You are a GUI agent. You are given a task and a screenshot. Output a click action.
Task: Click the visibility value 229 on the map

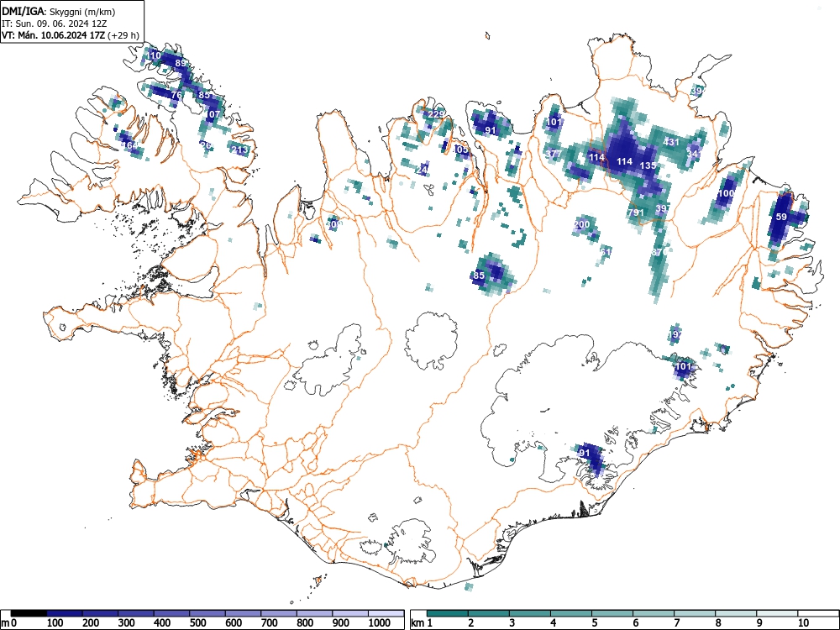(437, 114)
